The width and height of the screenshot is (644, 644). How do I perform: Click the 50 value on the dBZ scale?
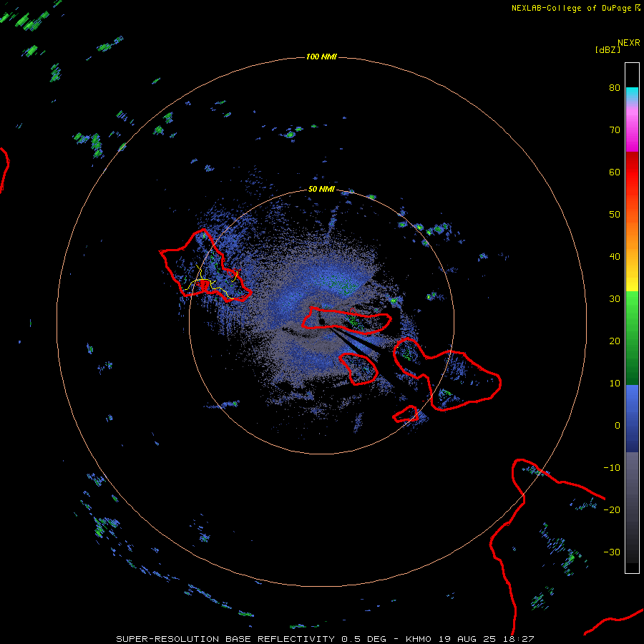click(x=615, y=215)
